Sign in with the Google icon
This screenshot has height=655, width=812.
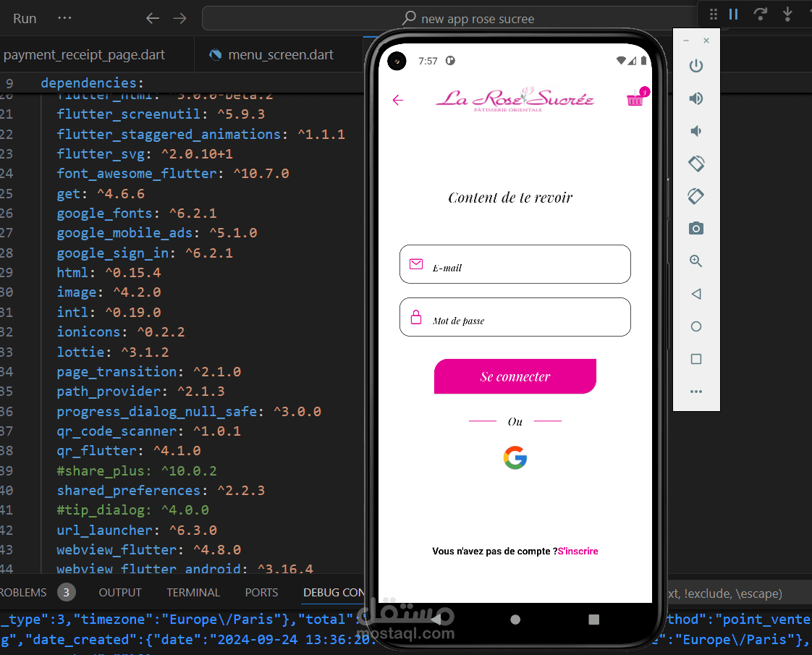(515, 457)
